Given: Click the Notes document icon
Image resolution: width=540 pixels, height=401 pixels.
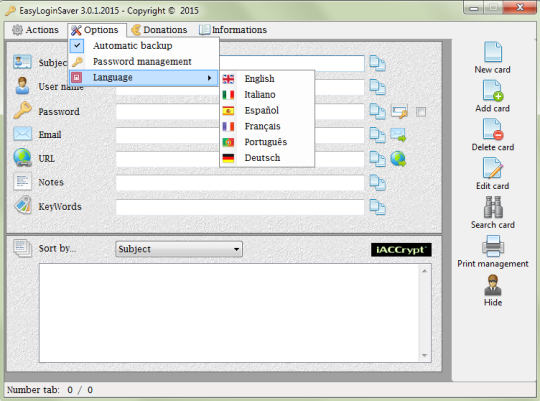Looking at the screenshot, I should pos(22,182).
